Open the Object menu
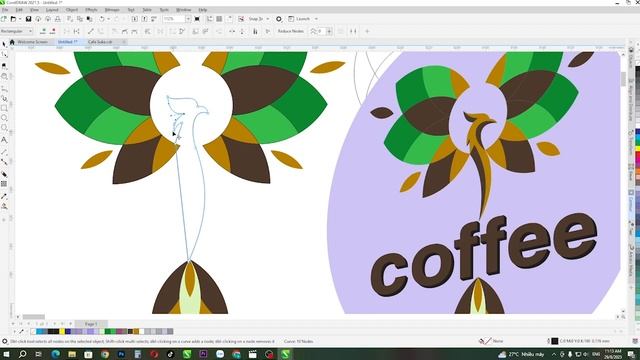This screenshot has height=360, width=640. pos(72,10)
